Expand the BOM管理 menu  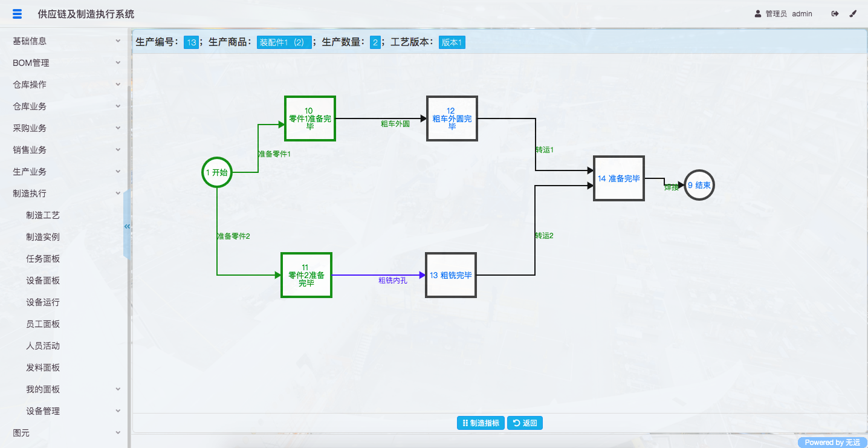[64, 63]
